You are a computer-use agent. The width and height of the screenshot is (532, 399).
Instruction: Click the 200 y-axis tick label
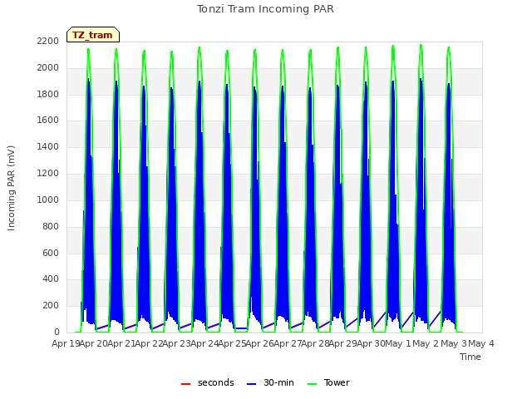[x=51, y=305]
